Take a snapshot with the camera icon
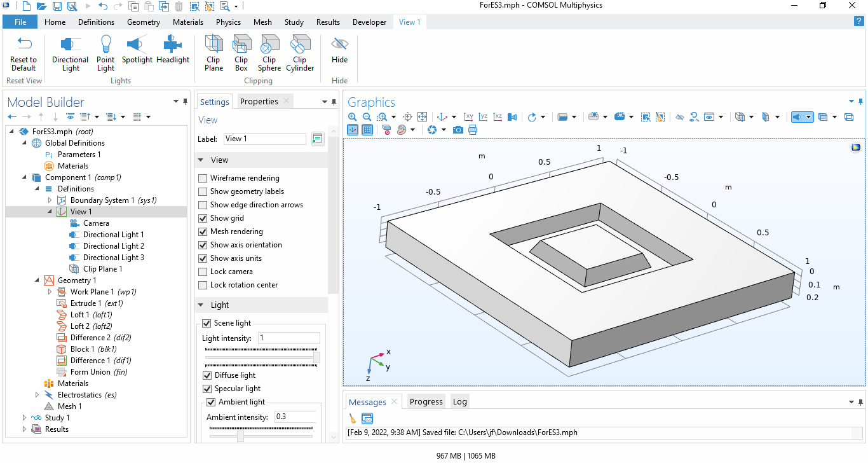 [x=458, y=130]
